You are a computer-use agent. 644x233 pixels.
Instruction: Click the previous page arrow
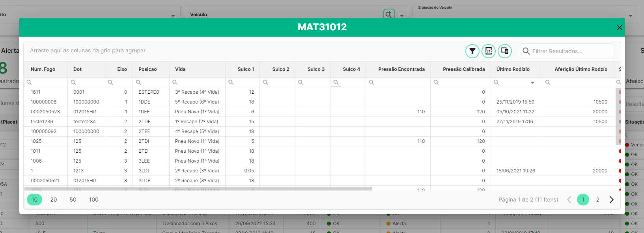569,200
